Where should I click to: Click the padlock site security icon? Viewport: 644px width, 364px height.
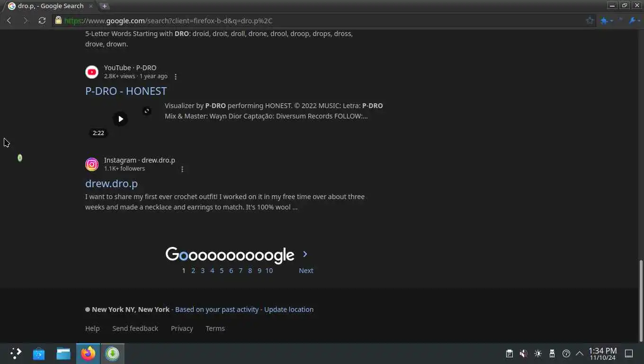(58, 20)
